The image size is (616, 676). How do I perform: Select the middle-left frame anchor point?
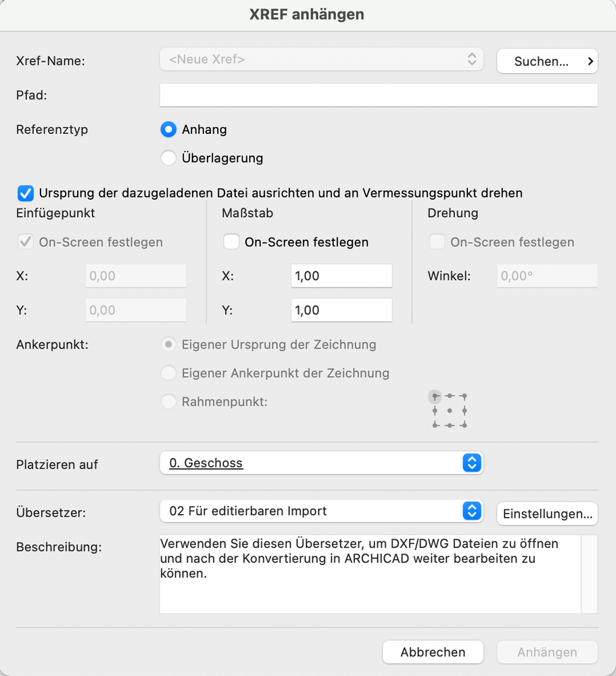[435, 411]
